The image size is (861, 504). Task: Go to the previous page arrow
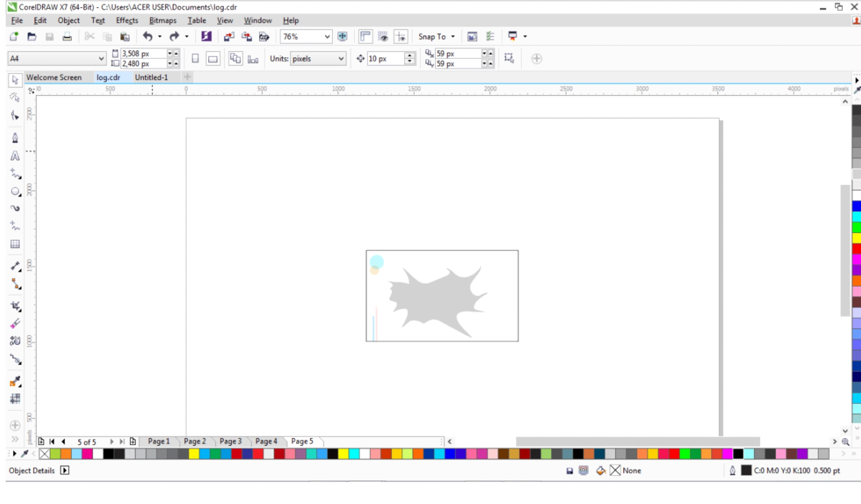click(63, 442)
